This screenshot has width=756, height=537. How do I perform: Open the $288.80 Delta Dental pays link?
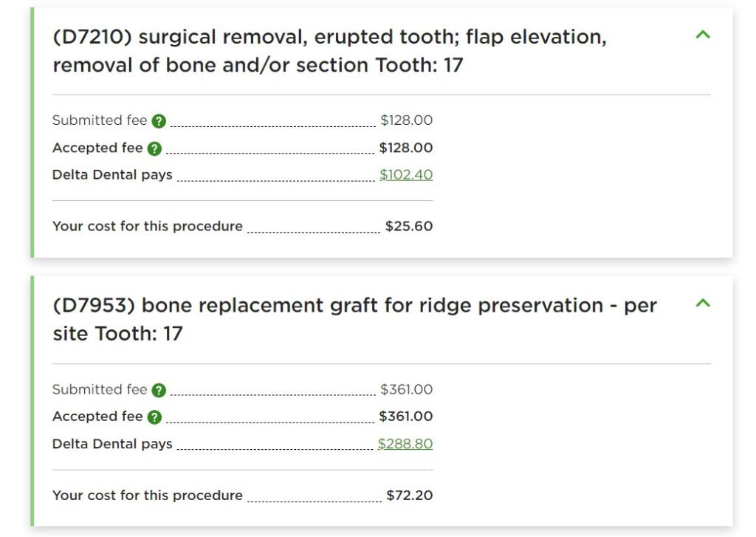click(405, 444)
